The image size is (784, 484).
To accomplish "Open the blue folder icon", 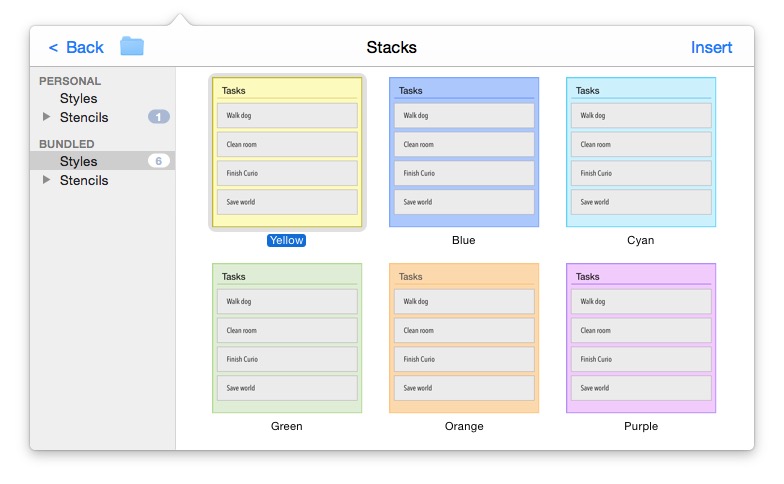I will pyautogui.click(x=132, y=46).
